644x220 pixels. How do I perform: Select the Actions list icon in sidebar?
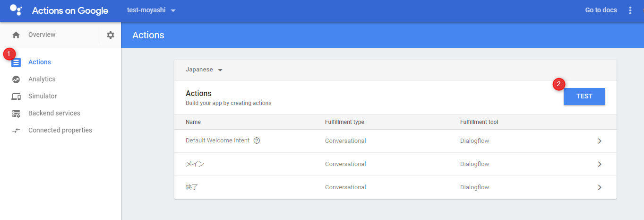[16, 62]
